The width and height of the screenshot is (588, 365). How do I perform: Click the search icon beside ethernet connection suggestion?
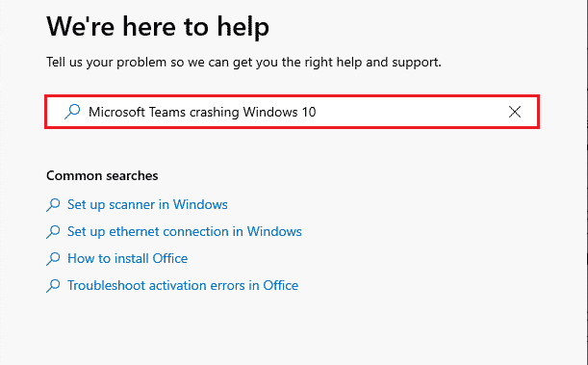click(53, 232)
